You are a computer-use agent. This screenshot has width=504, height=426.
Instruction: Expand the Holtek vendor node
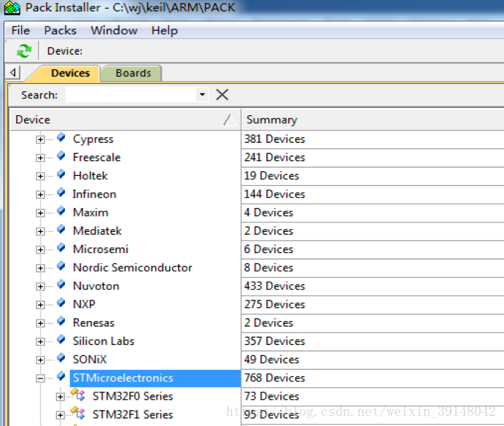pyautogui.click(x=40, y=177)
